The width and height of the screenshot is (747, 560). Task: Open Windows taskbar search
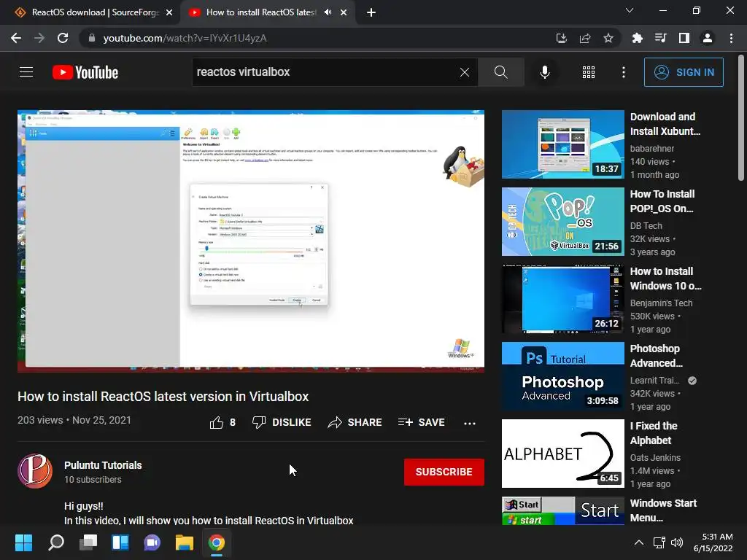point(55,542)
